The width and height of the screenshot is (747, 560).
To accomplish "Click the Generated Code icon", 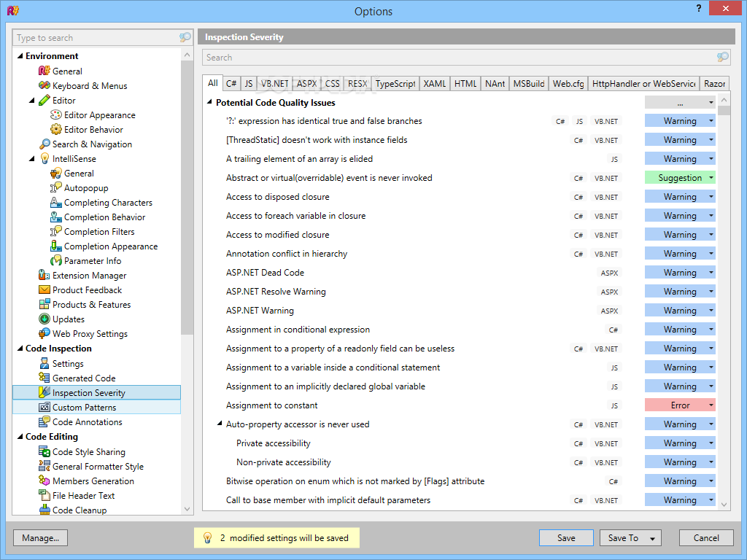I will [x=44, y=378].
